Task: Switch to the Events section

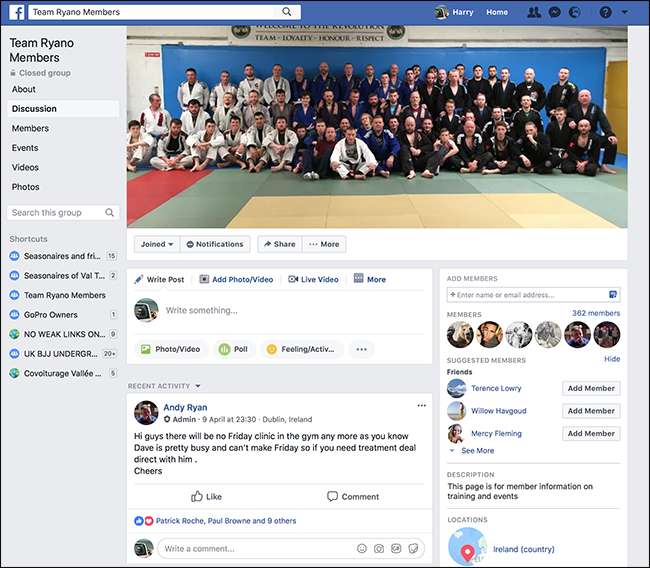Action: (25, 148)
